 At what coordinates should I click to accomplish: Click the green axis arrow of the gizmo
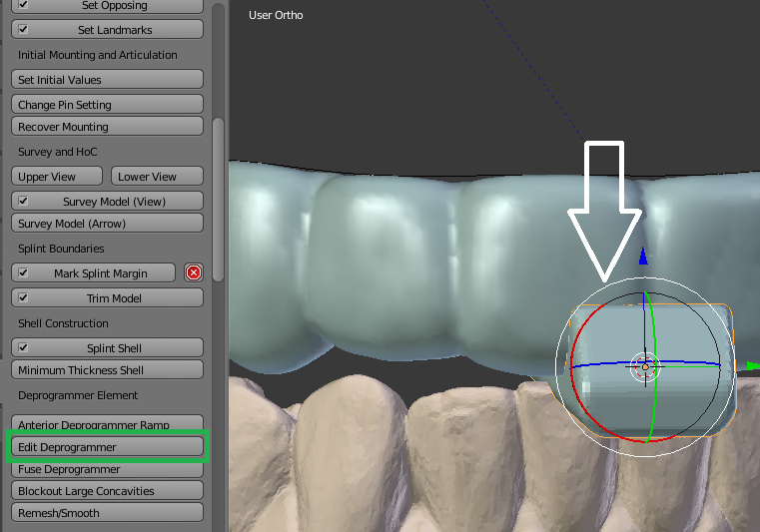click(x=753, y=366)
